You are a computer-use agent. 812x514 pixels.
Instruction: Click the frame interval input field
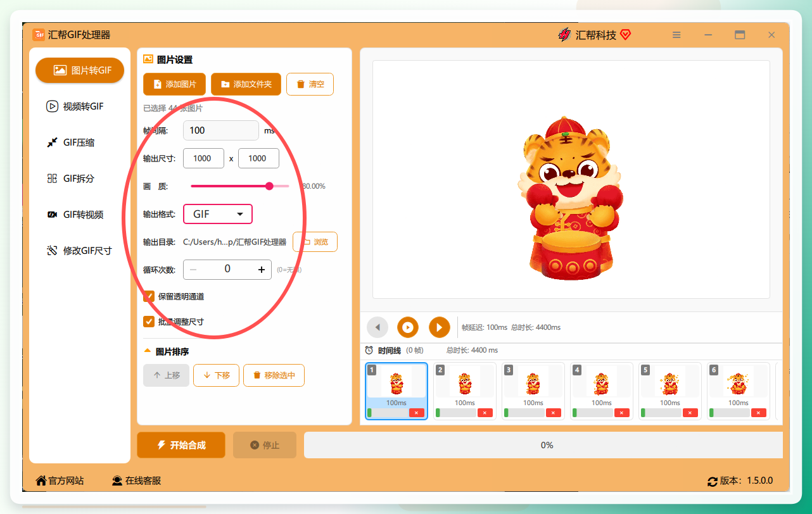coord(221,130)
